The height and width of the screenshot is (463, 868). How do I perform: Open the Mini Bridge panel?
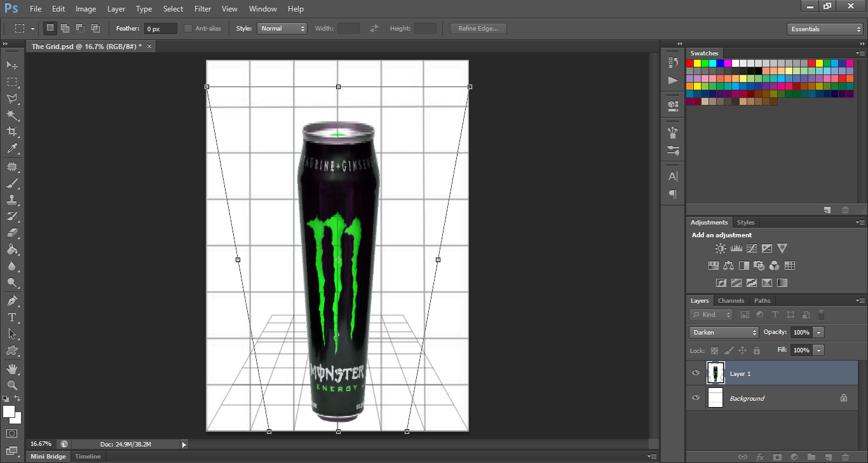coord(48,457)
